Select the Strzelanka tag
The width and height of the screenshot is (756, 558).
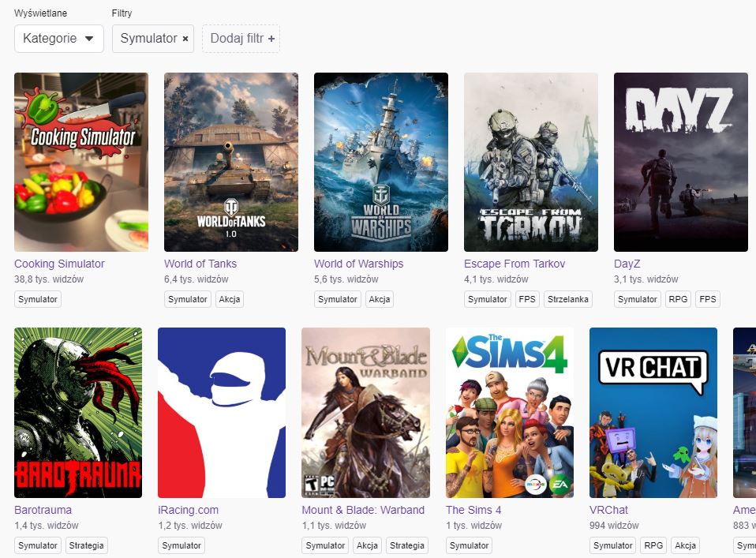568,299
